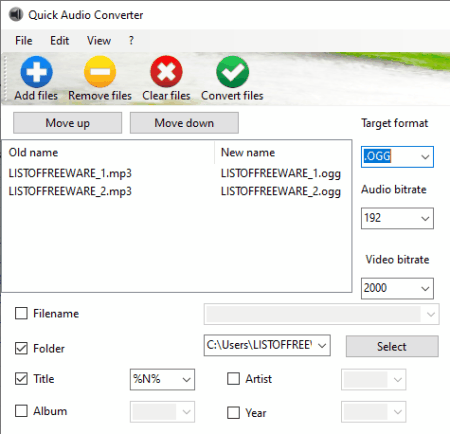
Task: Expand the Video bitrate 2000 dropdown
Action: (x=425, y=288)
